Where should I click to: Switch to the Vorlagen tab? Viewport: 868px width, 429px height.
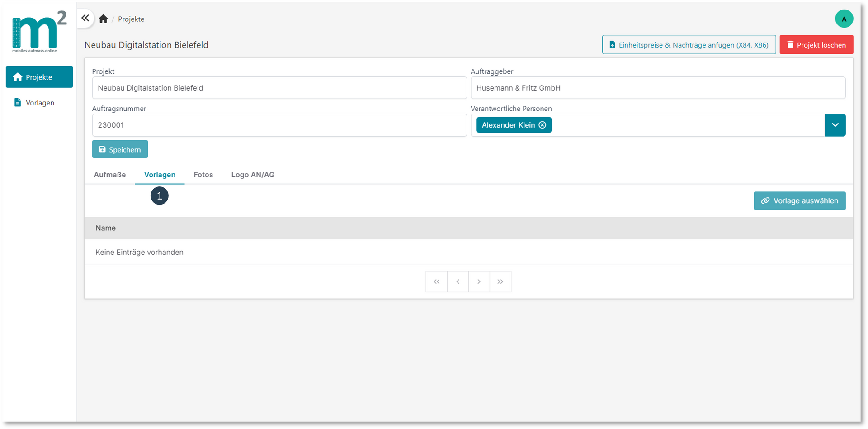pyautogui.click(x=160, y=175)
